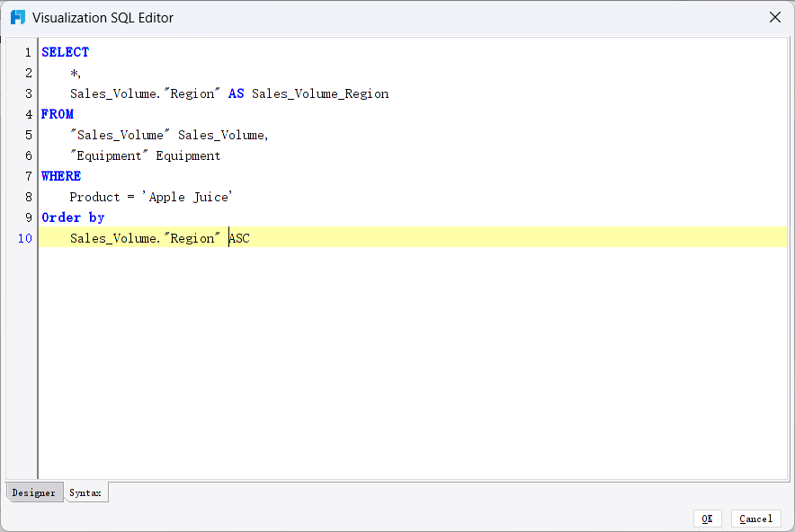Click Sales_Volume."Region" on line 10
Screen dimensions: 795x532
145,238
